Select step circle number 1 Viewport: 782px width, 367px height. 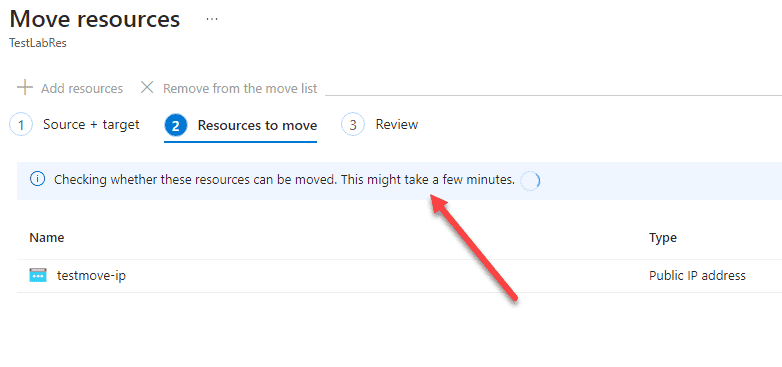21,125
